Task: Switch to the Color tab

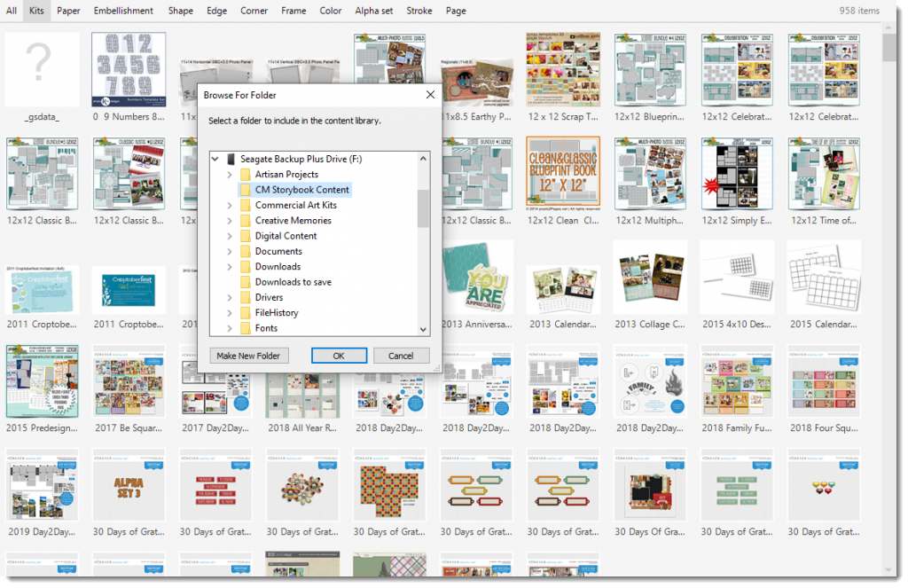Action: tap(331, 11)
